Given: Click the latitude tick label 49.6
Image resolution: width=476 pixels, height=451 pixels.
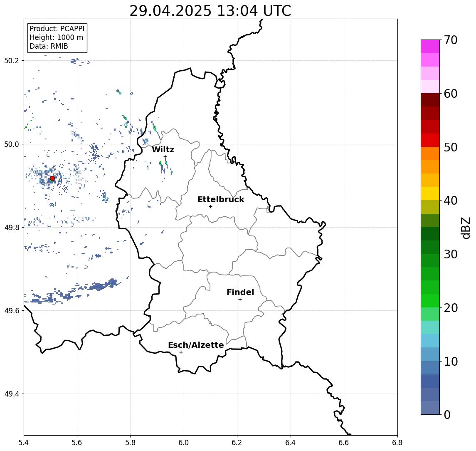Looking at the screenshot, I should pos(12,311).
